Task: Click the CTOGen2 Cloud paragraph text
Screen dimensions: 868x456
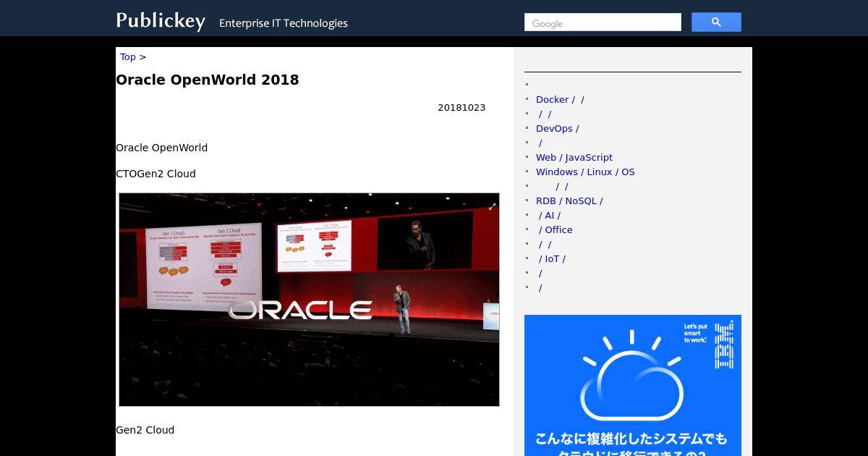Action: [x=156, y=174]
